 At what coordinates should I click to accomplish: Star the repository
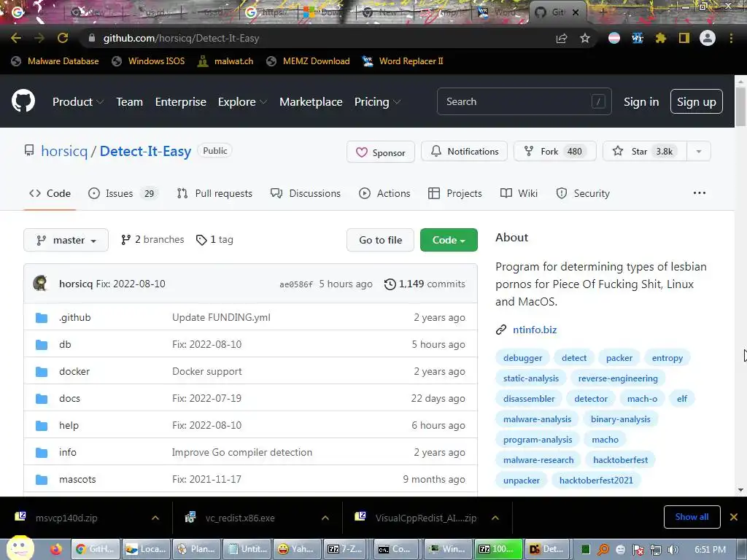(645, 152)
